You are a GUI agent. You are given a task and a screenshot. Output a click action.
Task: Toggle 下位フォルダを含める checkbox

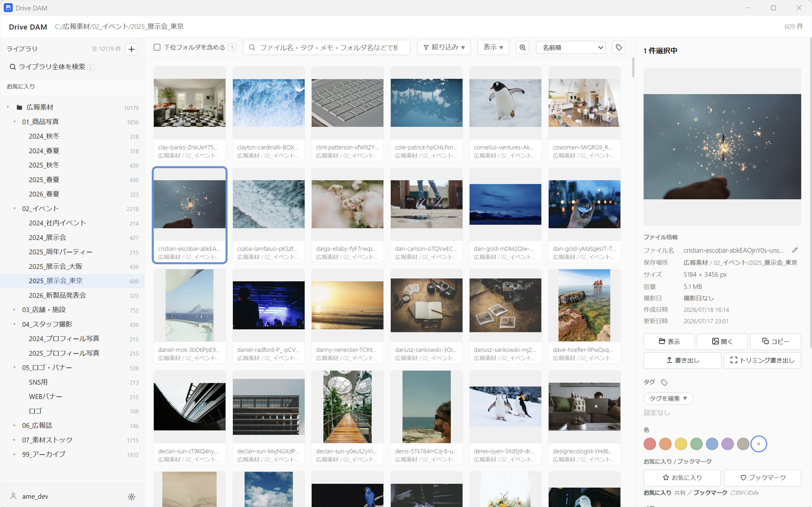tap(157, 47)
